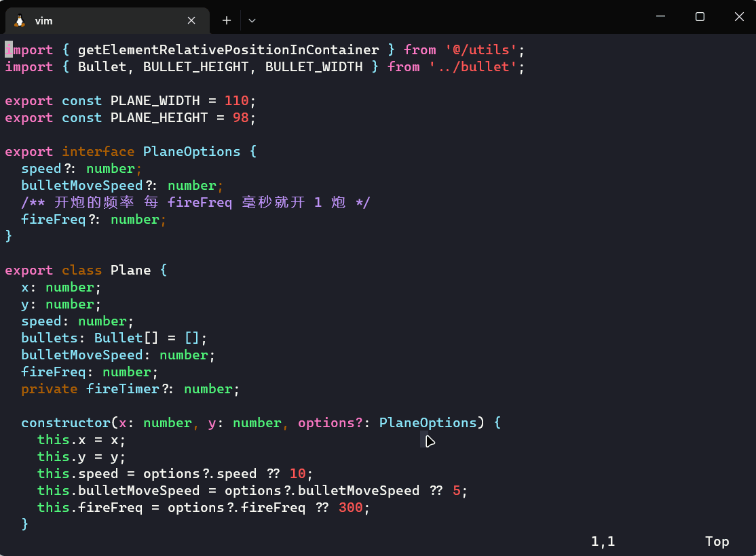Click the '@/utils' import path string
The height and width of the screenshot is (556, 756).
click(480, 49)
